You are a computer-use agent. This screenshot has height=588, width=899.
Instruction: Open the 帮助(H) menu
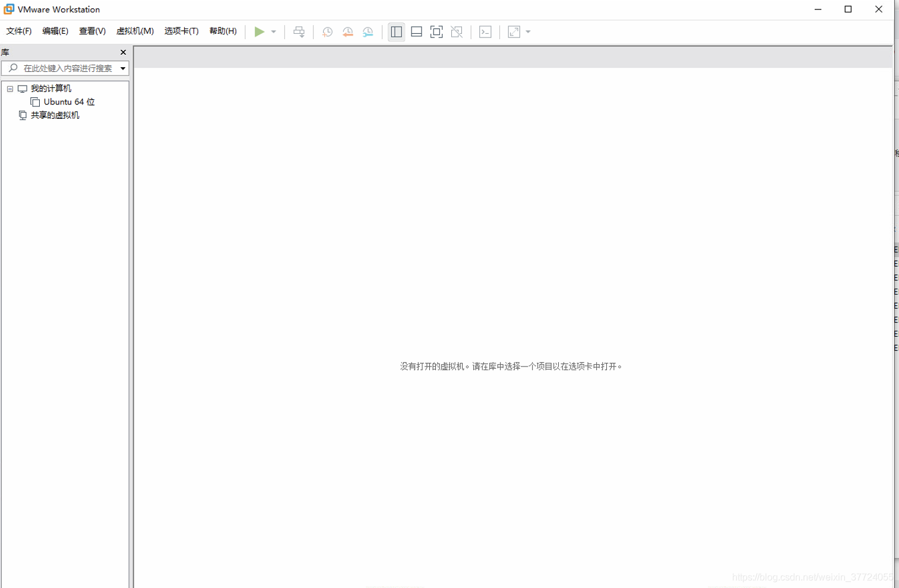pyautogui.click(x=223, y=31)
